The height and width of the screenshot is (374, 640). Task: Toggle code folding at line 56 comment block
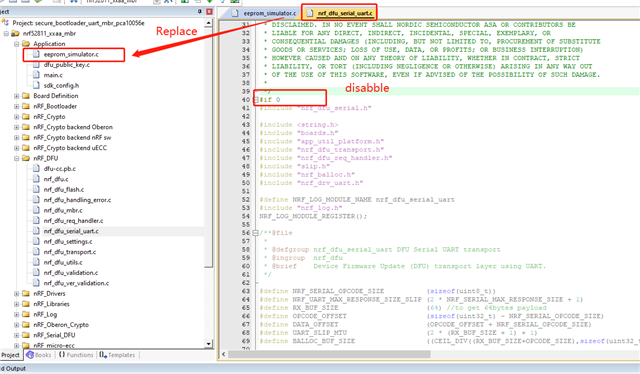256,233
